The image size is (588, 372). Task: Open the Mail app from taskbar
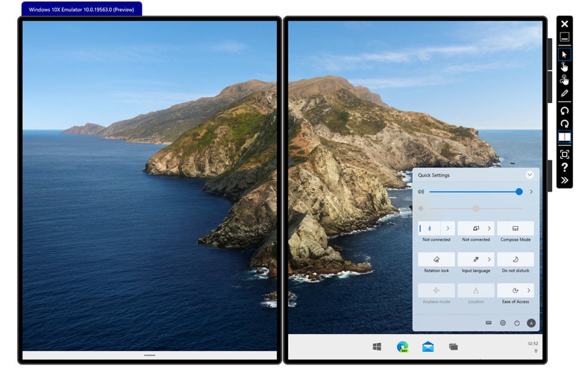pos(428,347)
